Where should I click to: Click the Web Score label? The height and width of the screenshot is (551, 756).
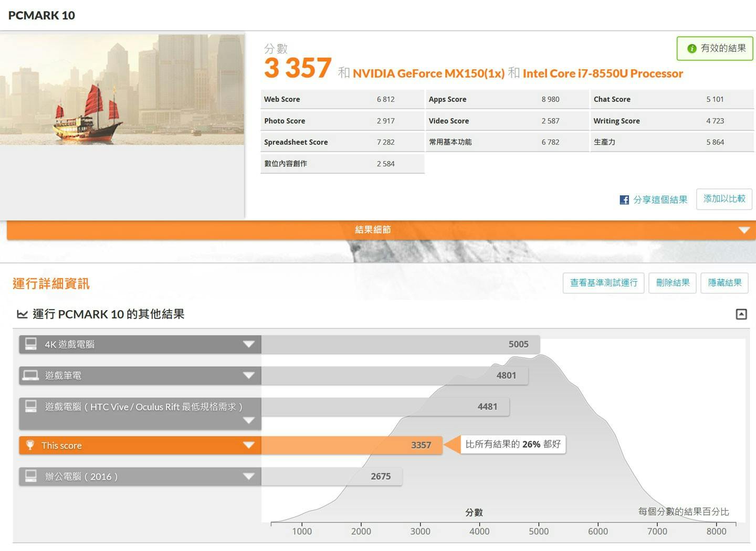click(x=282, y=99)
